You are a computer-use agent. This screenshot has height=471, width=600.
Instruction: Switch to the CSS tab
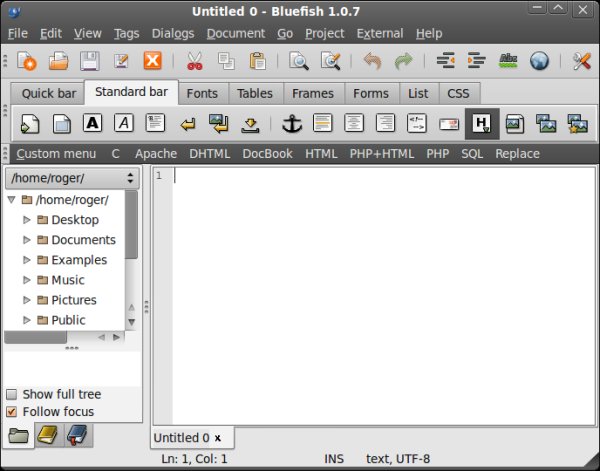click(458, 93)
